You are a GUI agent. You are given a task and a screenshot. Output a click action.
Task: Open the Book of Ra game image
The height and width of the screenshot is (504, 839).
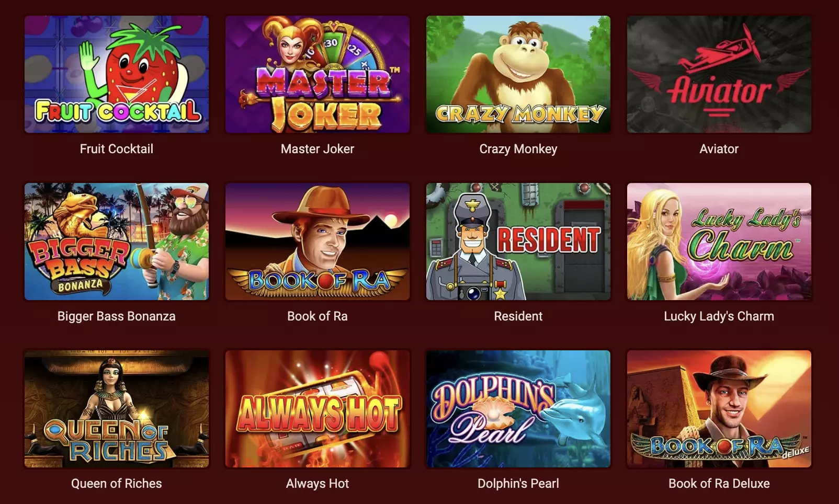(318, 242)
